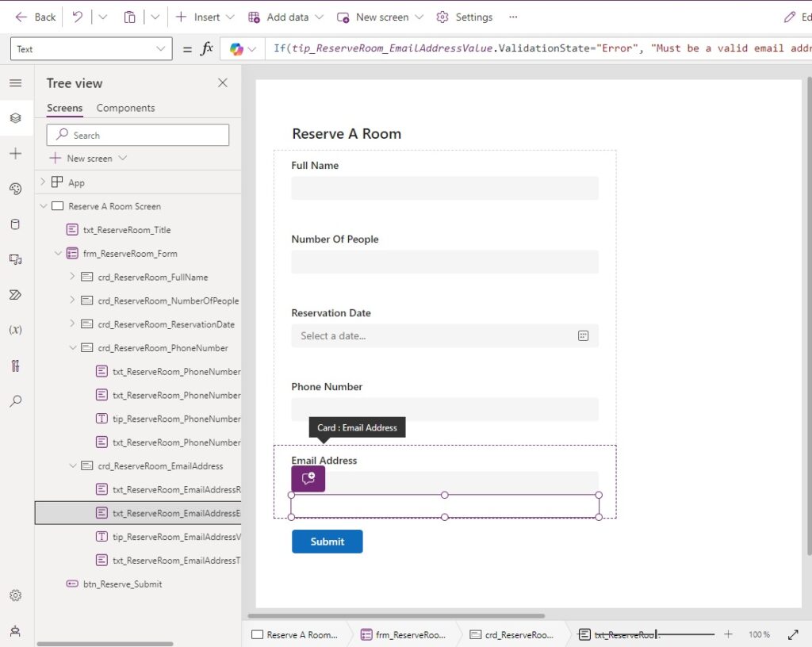Image resolution: width=812 pixels, height=647 pixels.
Task: Click the search box in Tree view
Action: coord(137,134)
